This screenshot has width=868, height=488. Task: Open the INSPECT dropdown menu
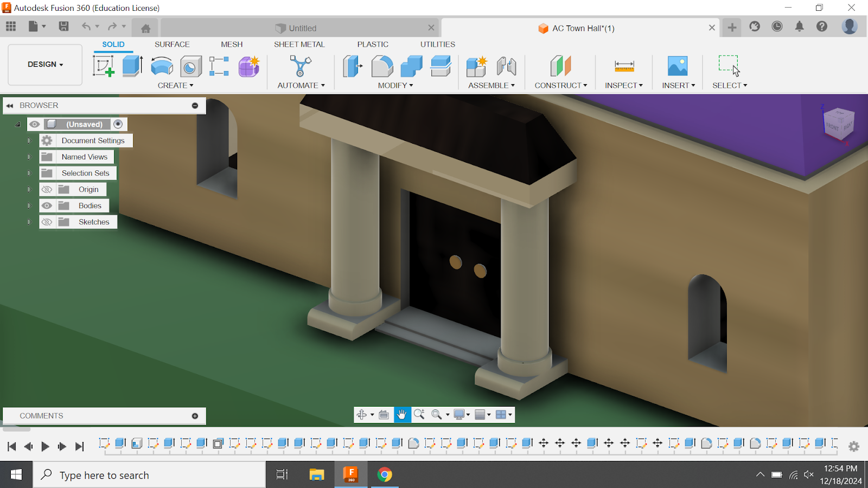coord(624,85)
